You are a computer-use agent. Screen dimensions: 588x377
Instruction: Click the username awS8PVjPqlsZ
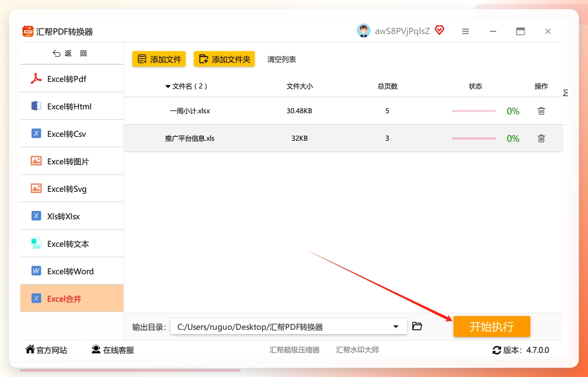402,31
